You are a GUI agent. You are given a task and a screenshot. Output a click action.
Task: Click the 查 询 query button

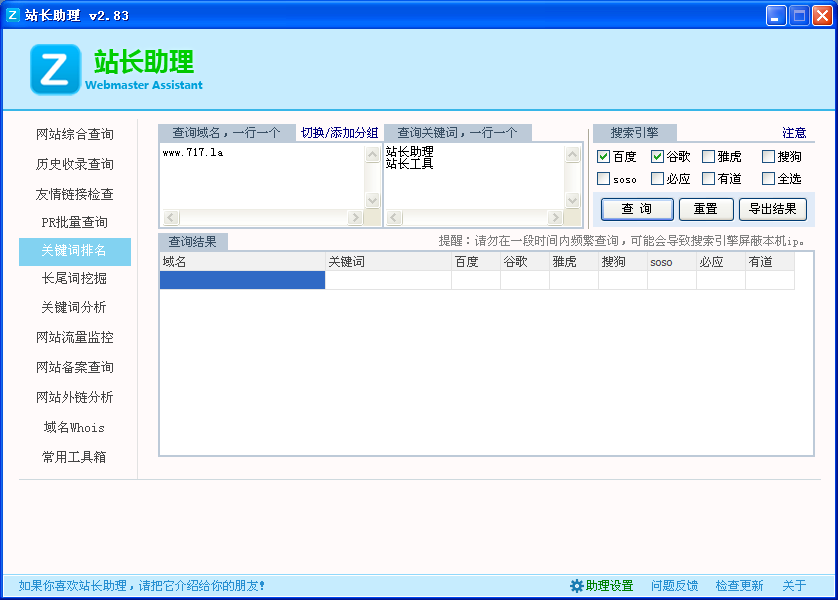point(637,209)
